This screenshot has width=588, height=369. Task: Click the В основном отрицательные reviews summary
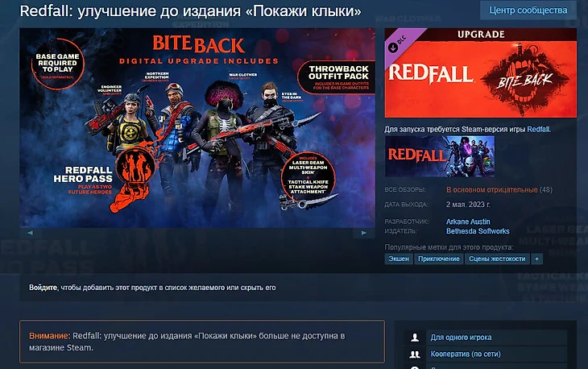491,190
